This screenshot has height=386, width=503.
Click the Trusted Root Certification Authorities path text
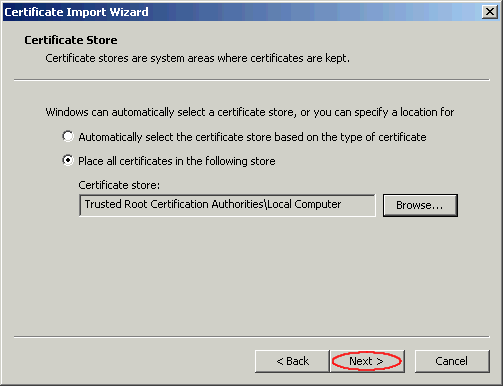coord(213,204)
